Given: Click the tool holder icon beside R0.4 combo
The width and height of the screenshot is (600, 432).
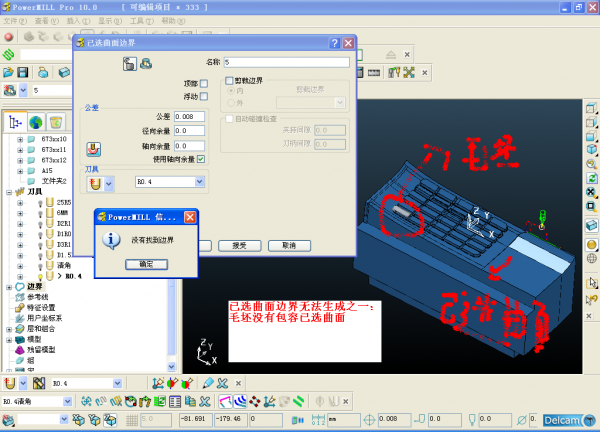Looking at the screenshot, I should [x=39, y=383].
